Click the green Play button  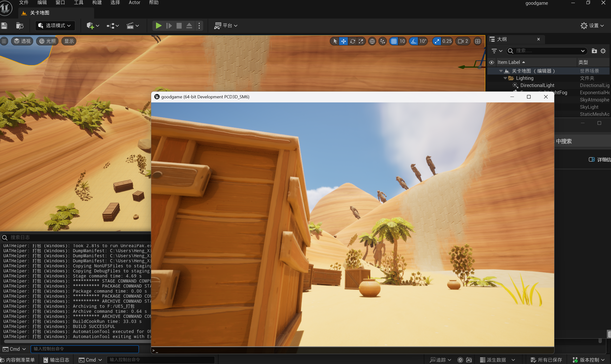[x=158, y=25]
